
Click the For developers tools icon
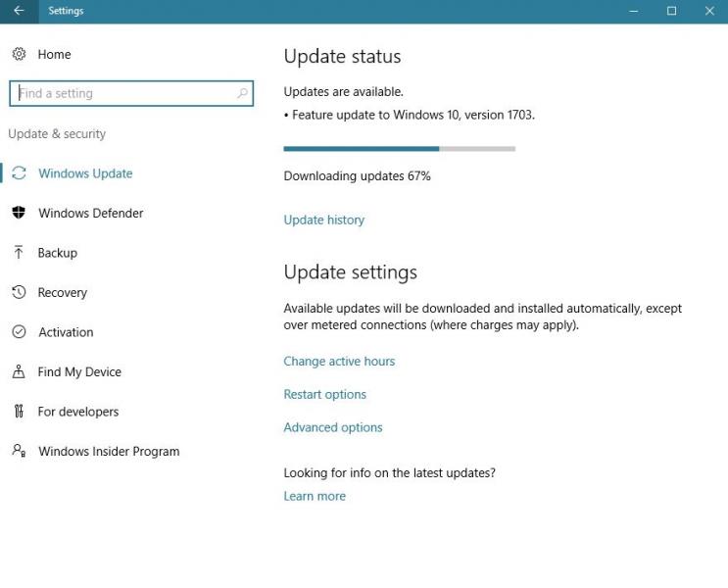click(19, 412)
